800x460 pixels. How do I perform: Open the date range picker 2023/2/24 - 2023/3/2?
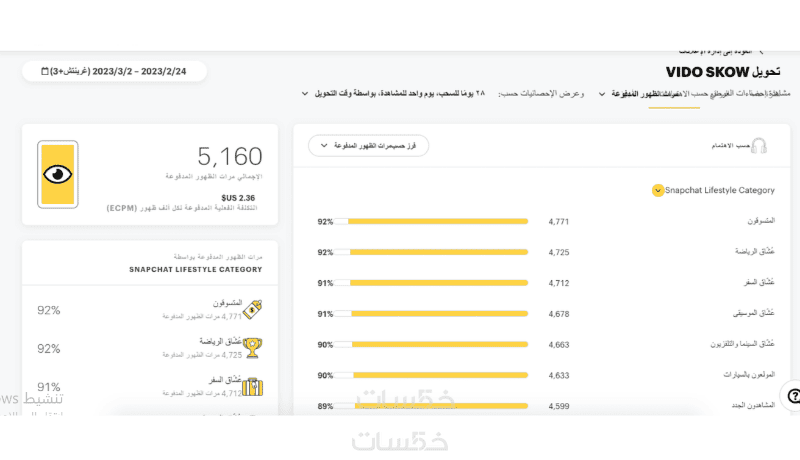coord(115,72)
